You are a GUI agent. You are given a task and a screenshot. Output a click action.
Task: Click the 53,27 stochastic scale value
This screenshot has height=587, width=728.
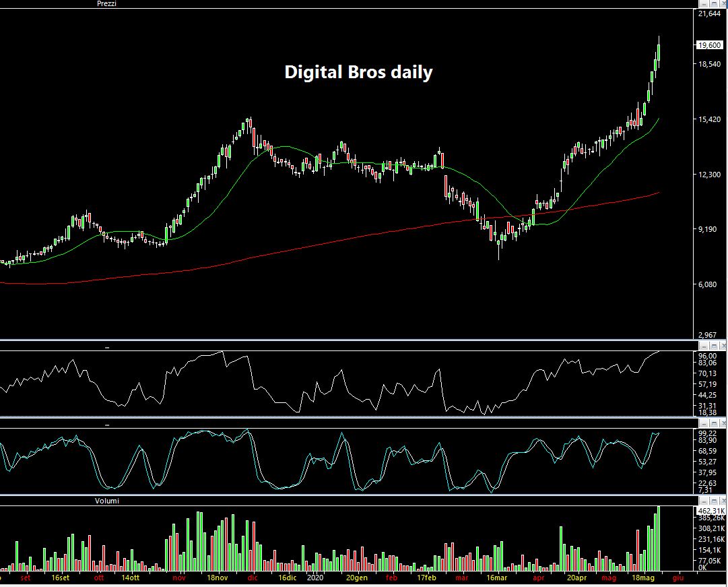point(708,462)
